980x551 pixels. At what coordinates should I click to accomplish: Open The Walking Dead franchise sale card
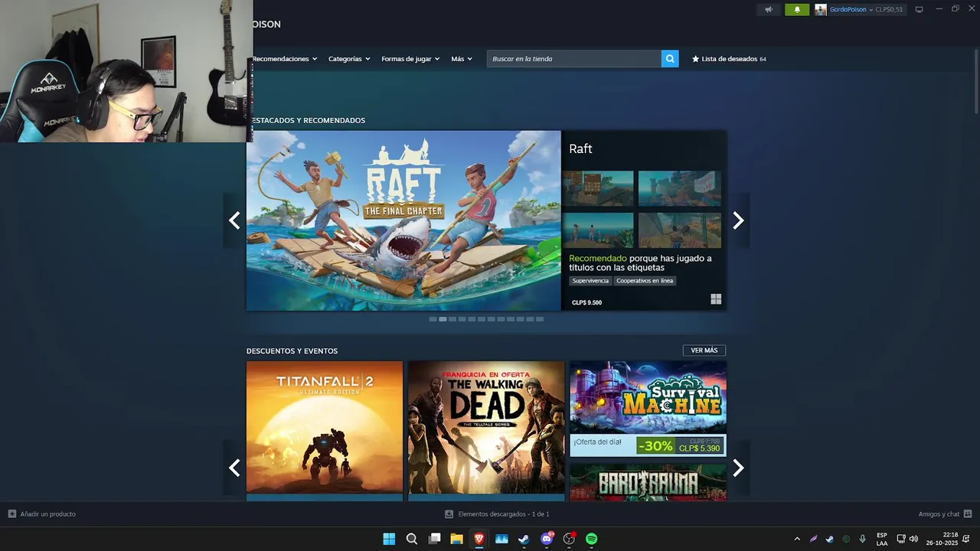coord(486,431)
